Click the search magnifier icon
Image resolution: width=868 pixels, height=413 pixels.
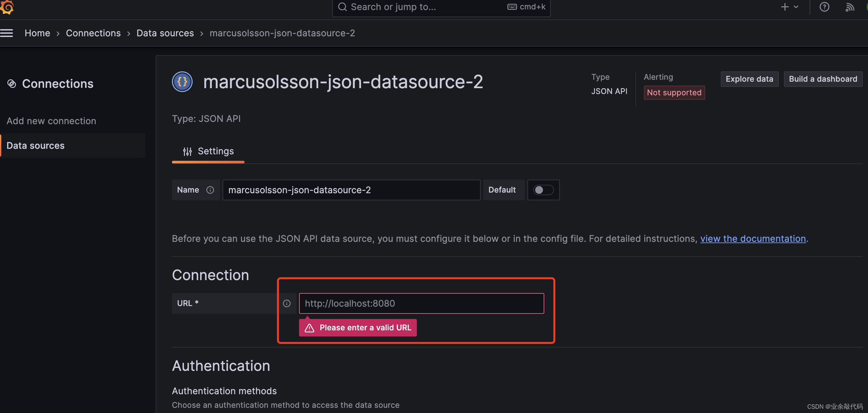342,7
